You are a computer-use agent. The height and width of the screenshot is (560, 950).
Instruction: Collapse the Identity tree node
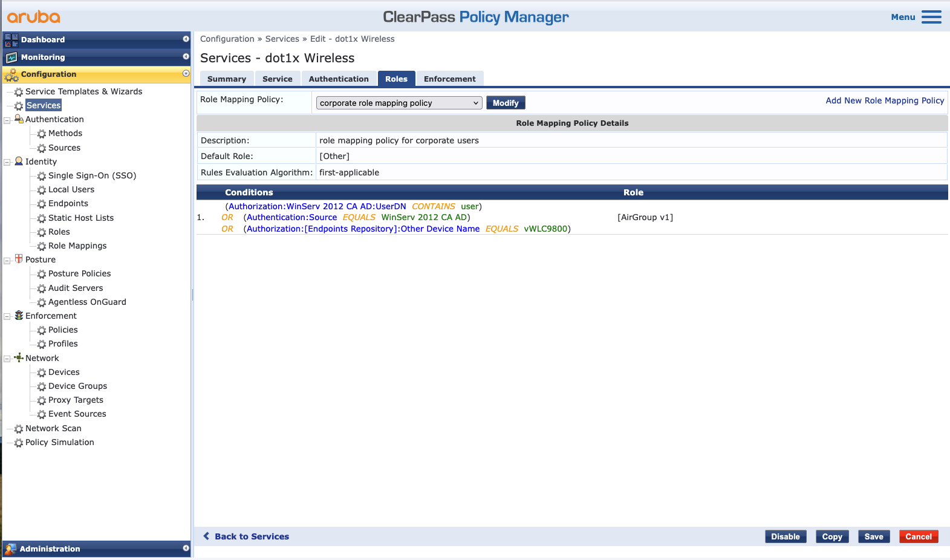pyautogui.click(x=7, y=162)
